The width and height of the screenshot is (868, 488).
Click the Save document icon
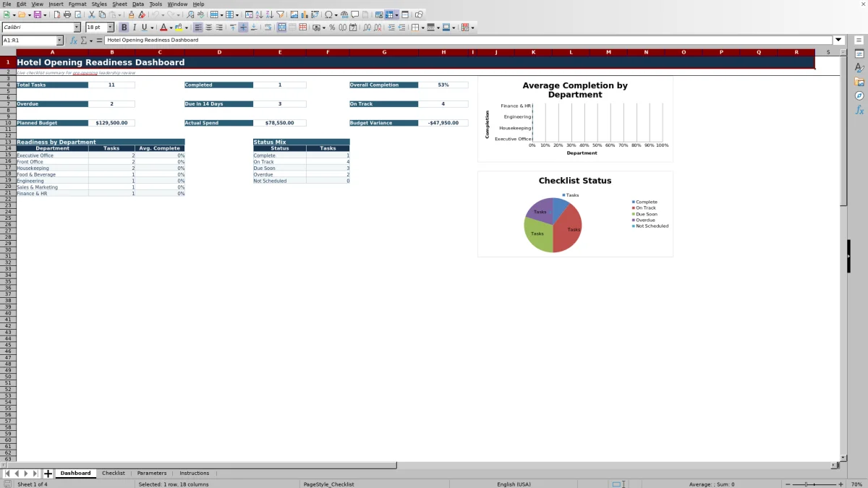pyautogui.click(x=36, y=14)
